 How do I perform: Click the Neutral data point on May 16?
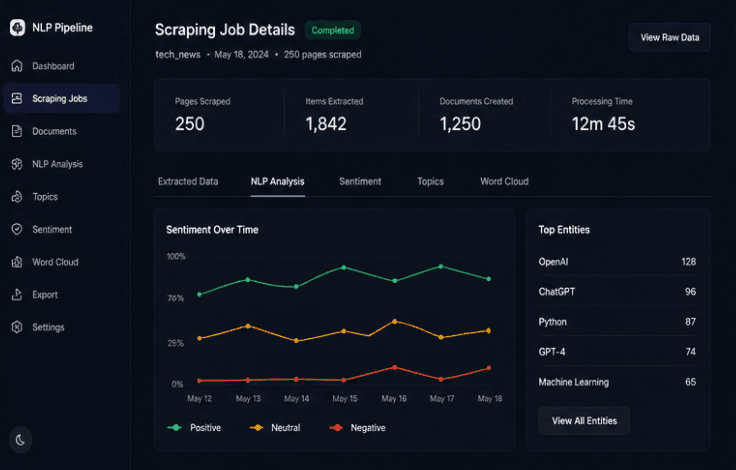[394, 322]
